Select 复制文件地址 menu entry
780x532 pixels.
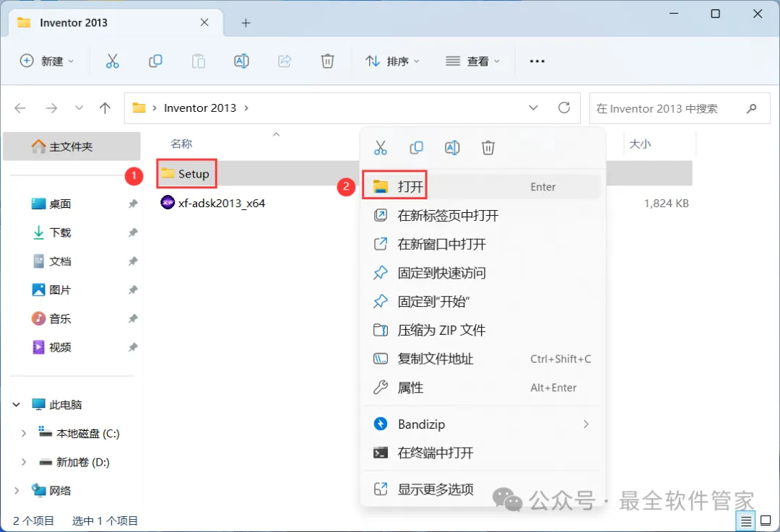coord(482,359)
